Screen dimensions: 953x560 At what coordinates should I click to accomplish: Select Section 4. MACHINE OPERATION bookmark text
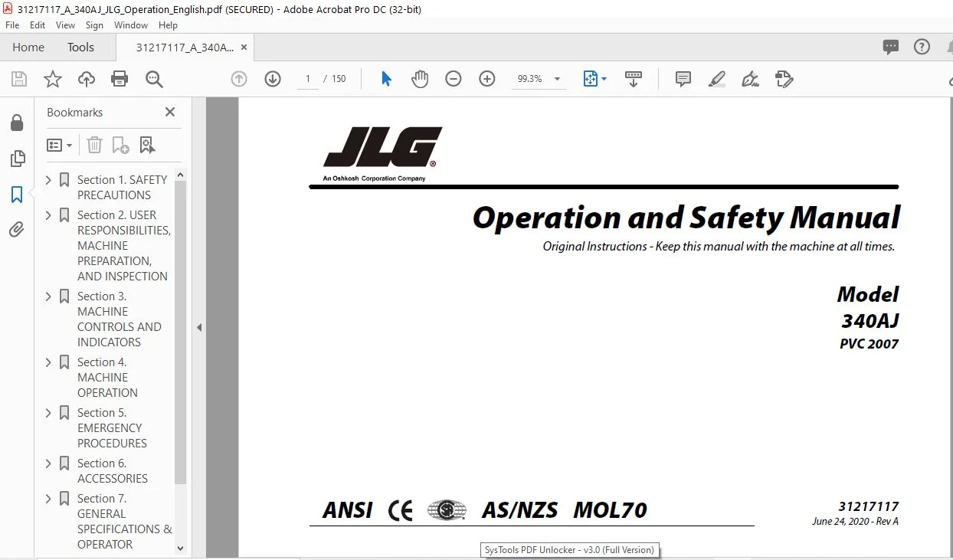point(107,377)
